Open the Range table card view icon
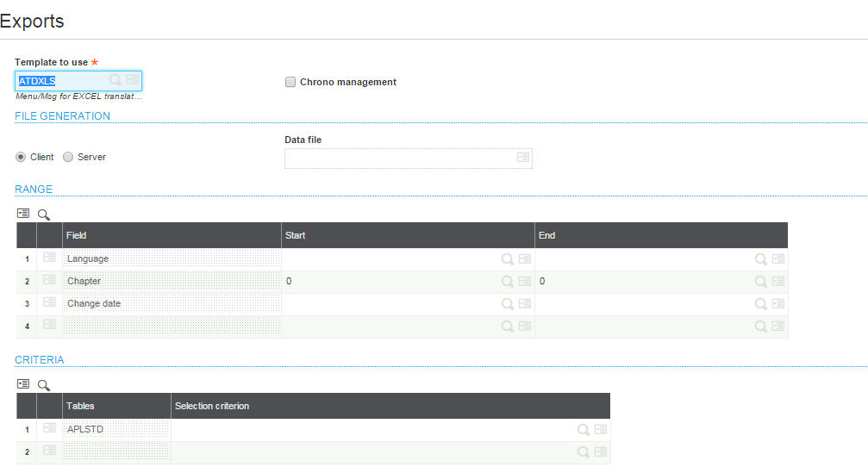Image resolution: width=868 pixels, height=473 pixels. pyautogui.click(x=23, y=213)
